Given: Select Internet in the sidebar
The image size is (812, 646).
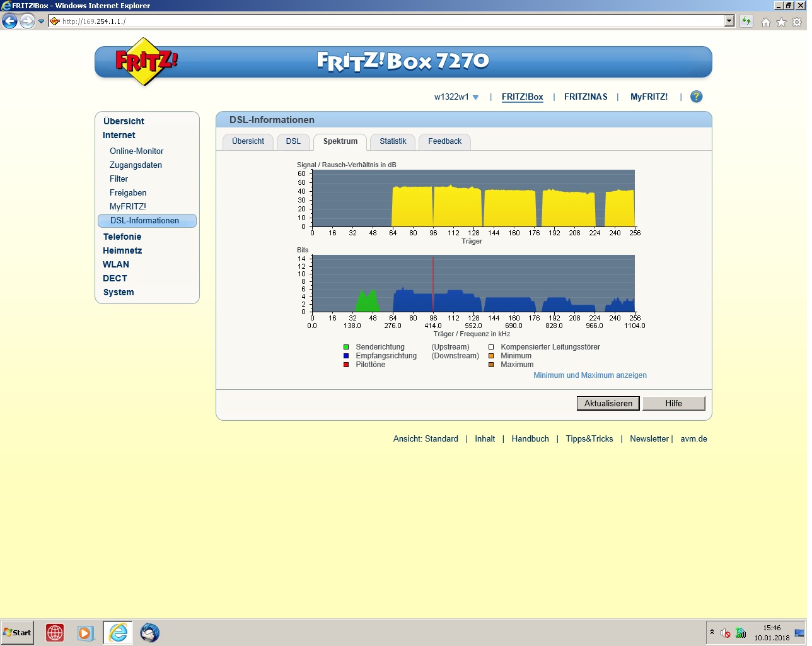Looking at the screenshot, I should (119, 135).
